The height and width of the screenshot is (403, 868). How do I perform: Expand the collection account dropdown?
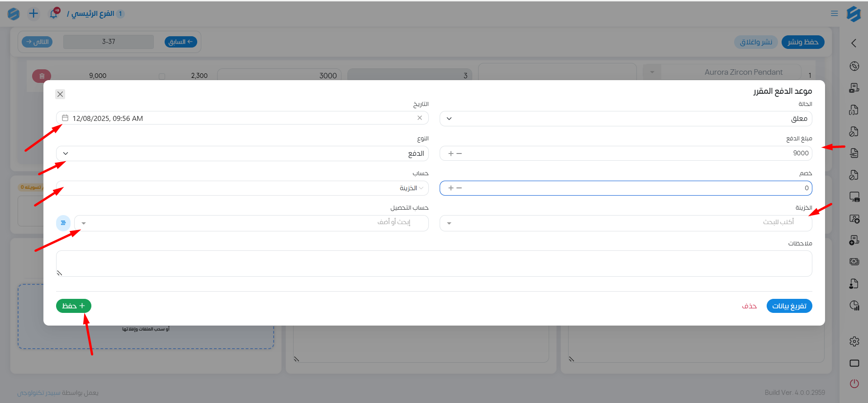(x=84, y=223)
